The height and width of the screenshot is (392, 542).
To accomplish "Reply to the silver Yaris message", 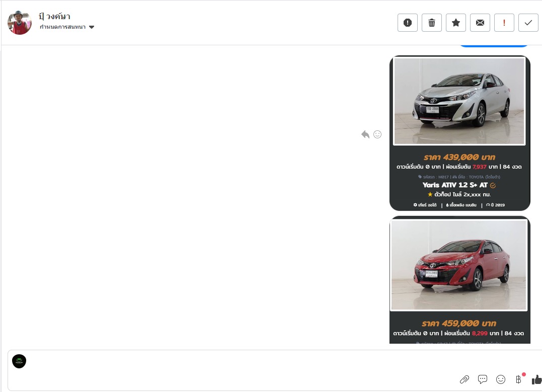I will point(365,134).
